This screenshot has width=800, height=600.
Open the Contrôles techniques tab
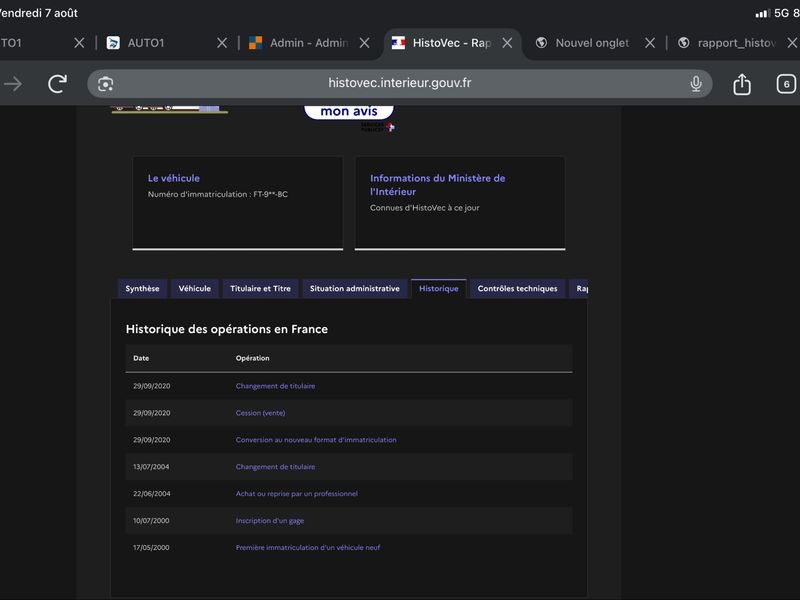517,289
